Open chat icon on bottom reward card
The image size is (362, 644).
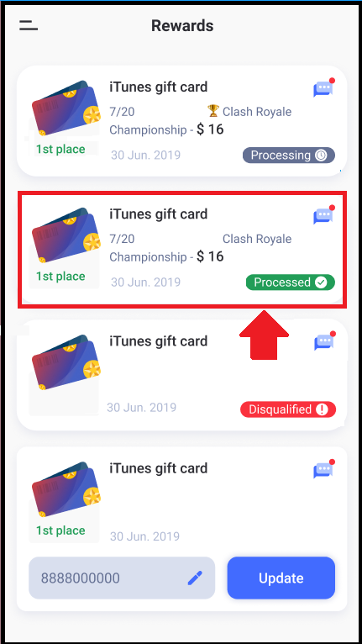click(324, 469)
